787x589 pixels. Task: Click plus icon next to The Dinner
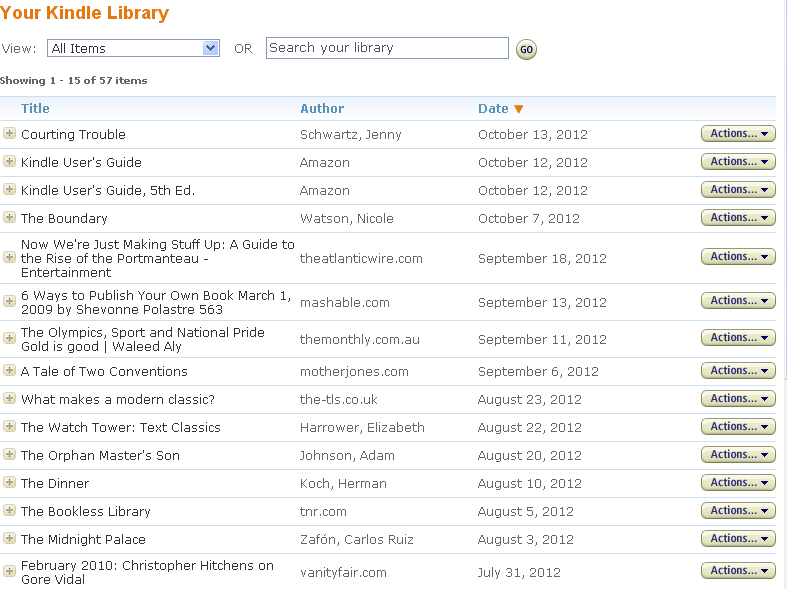9,483
